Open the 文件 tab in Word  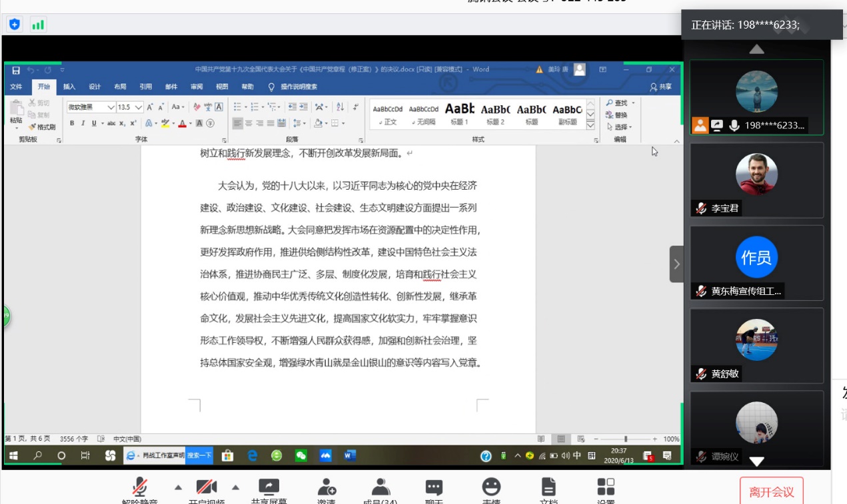coord(16,87)
